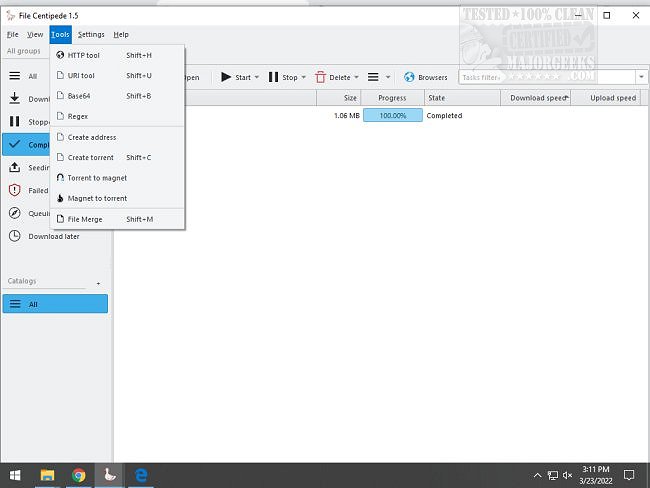Viewport: 650px width, 488px height.
Task: Click the Download later clock icon
Action: tap(15, 236)
